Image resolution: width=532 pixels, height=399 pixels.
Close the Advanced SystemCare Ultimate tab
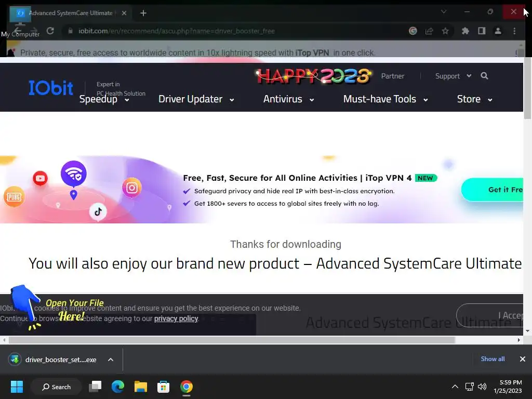pyautogui.click(x=124, y=13)
